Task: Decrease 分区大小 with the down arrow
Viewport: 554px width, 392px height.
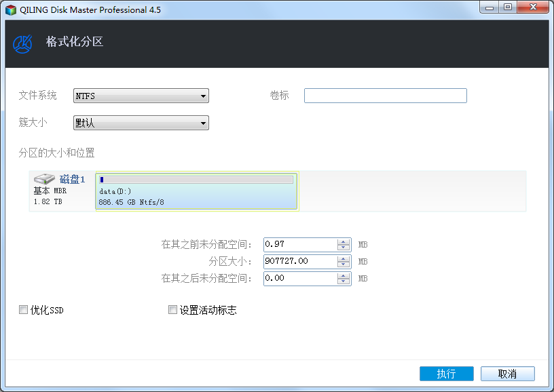Action: pyautogui.click(x=344, y=264)
